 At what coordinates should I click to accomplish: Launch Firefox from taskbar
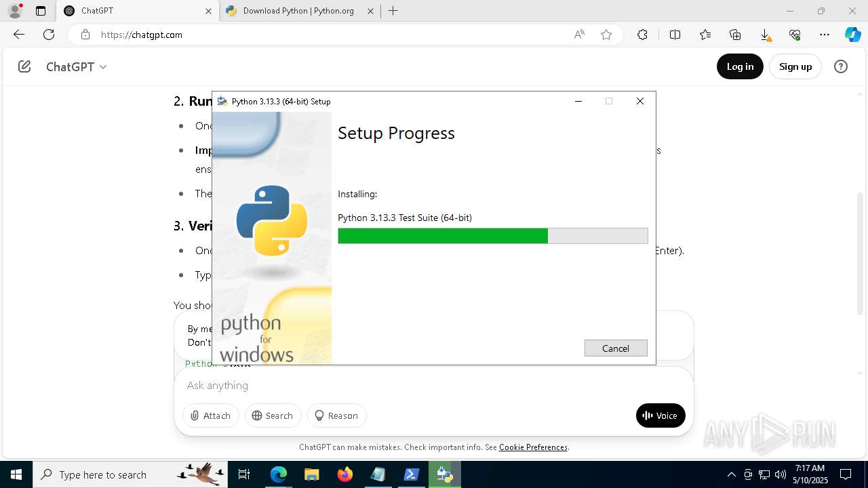click(x=345, y=474)
